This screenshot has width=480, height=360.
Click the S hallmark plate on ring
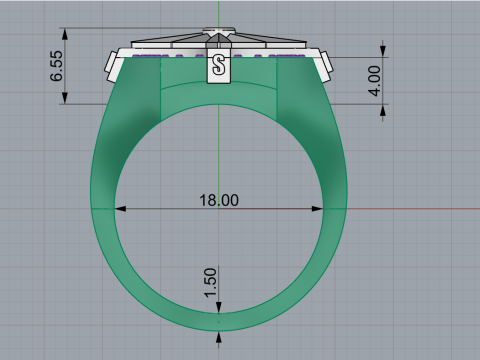click(219, 65)
